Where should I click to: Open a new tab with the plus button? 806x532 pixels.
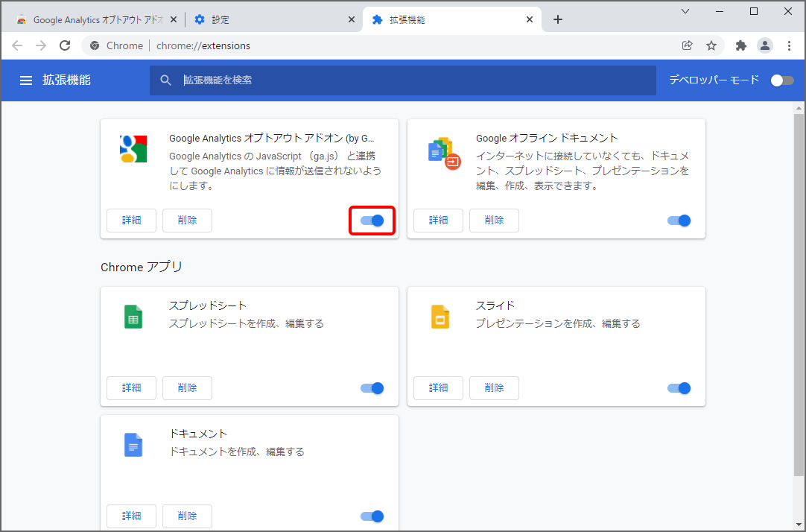point(558,19)
